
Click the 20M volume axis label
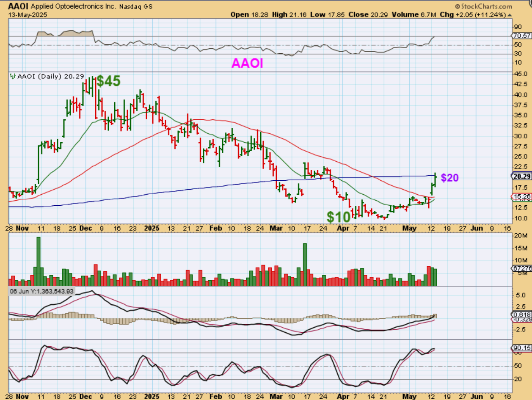point(520,235)
